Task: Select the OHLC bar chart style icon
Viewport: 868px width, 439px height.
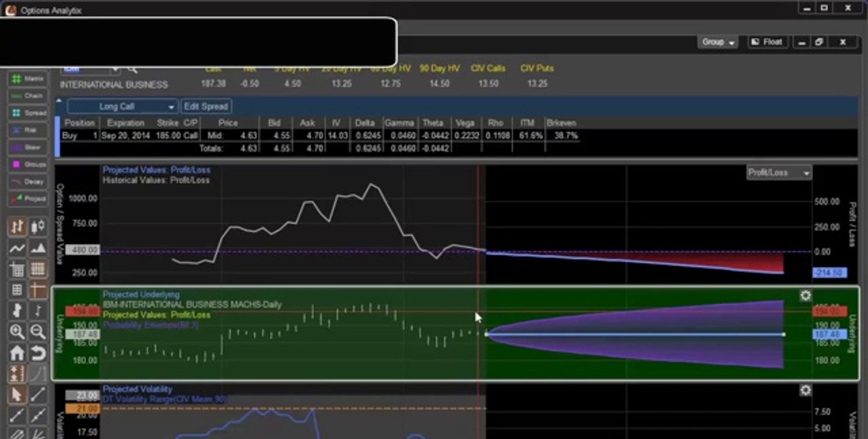Action: [17, 227]
